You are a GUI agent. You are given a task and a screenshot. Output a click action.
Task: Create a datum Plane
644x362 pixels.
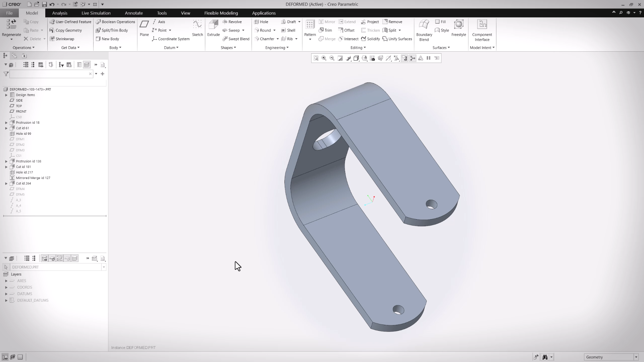point(144,28)
